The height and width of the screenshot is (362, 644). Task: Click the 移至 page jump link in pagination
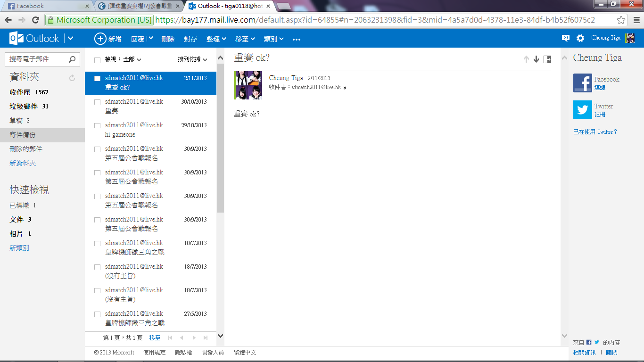click(155, 338)
